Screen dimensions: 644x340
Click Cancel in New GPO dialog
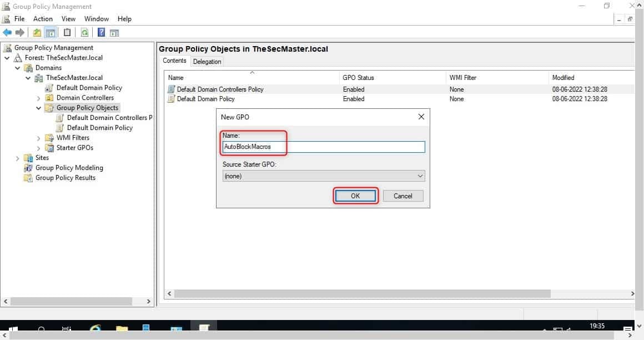403,196
